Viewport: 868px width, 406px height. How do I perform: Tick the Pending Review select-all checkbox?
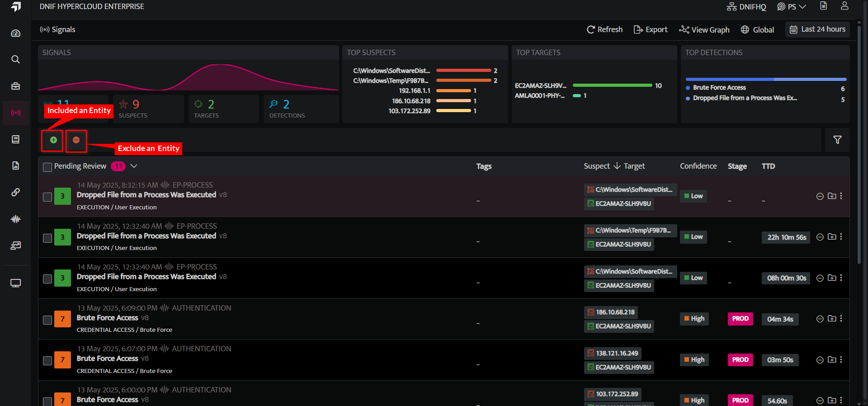pyautogui.click(x=47, y=167)
